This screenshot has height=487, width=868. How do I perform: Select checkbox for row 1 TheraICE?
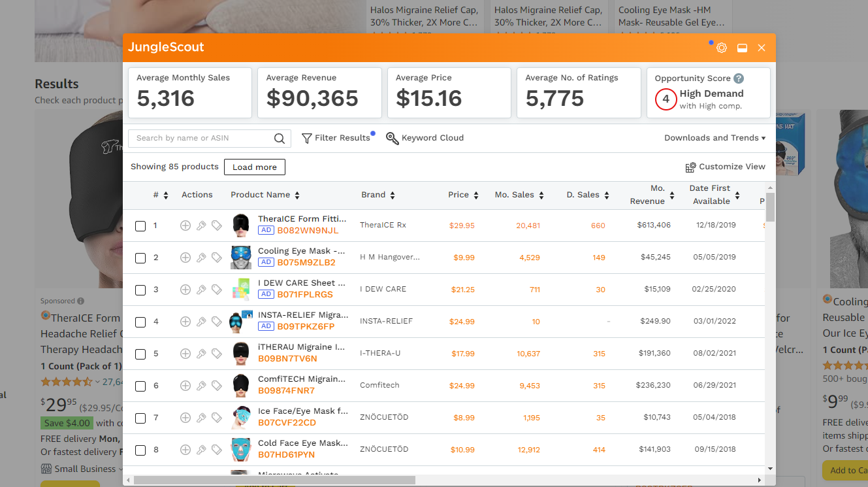pyautogui.click(x=140, y=226)
